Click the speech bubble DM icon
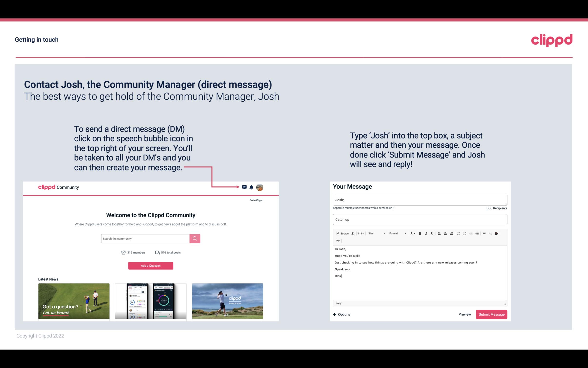 tap(245, 187)
